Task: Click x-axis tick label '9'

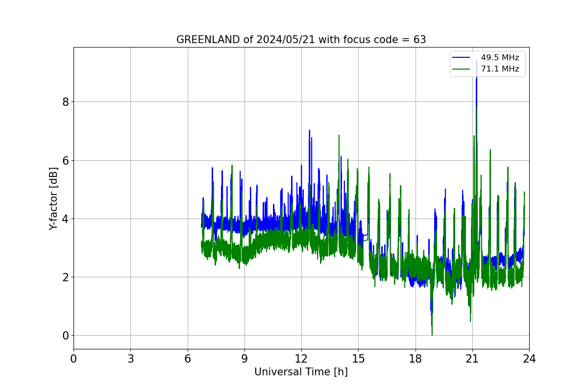Action: point(245,359)
